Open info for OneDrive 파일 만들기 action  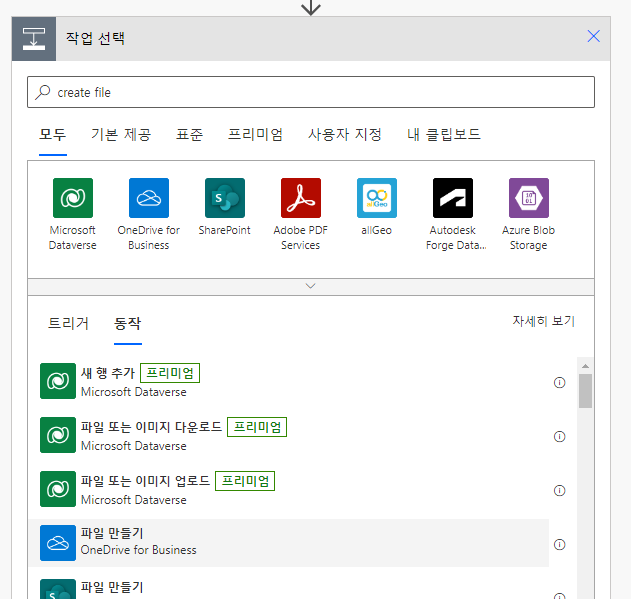tap(559, 544)
